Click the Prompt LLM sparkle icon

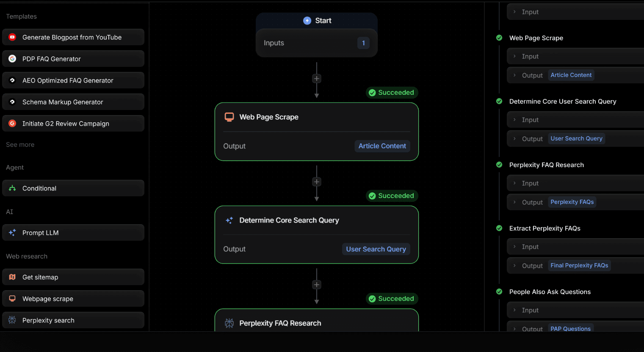(x=12, y=233)
